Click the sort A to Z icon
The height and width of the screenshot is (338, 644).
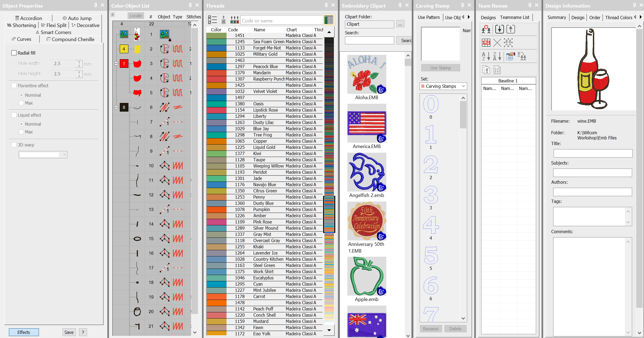[486, 56]
